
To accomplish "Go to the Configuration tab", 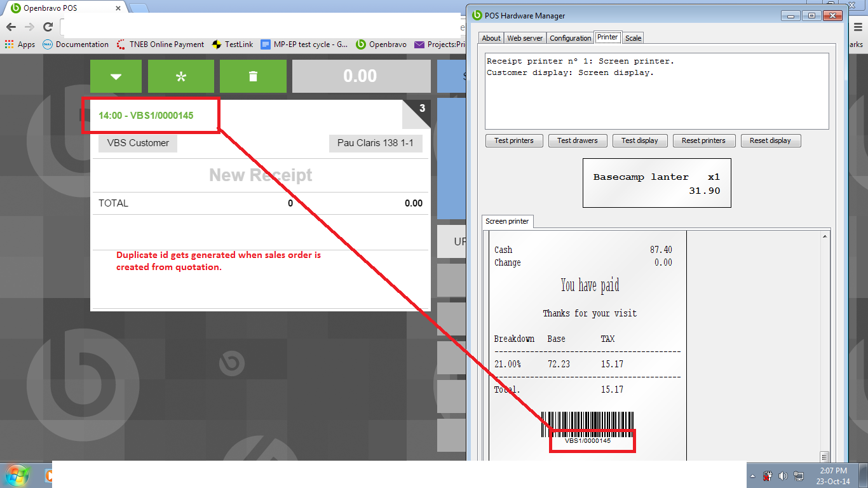I will [x=571, y=38].
